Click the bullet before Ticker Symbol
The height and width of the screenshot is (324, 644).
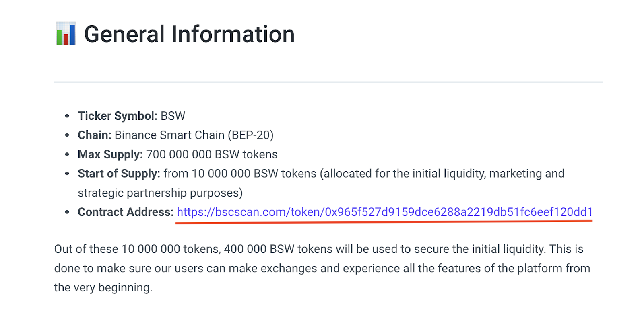67,116
